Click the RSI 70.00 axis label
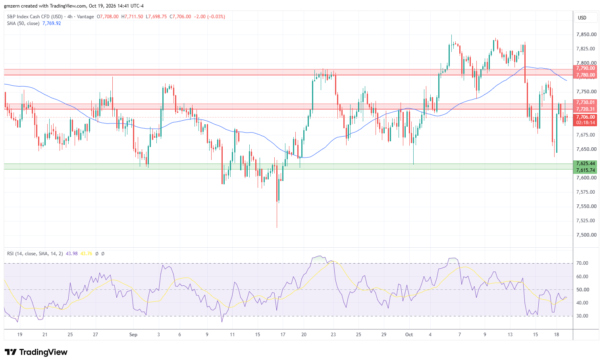 point(582,263)
